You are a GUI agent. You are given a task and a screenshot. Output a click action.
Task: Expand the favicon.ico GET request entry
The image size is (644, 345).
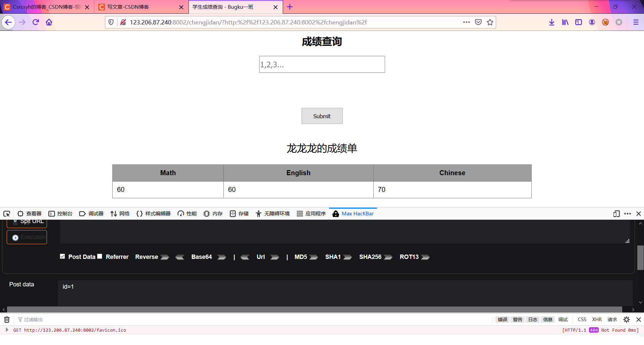coord(7,330)
